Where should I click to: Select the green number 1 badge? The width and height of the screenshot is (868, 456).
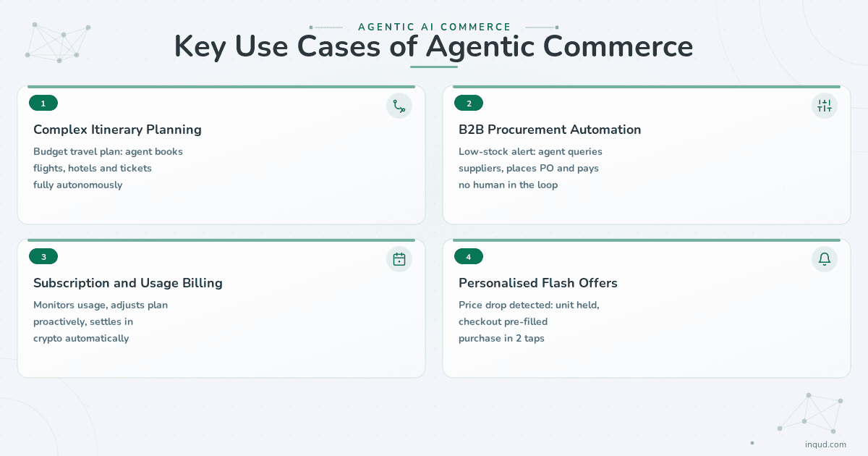[43, 104]
